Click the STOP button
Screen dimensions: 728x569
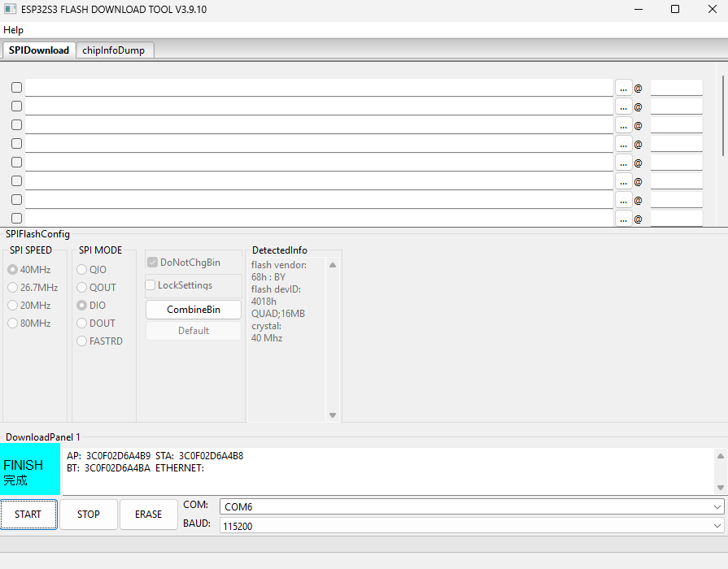click(x=88, y=515)
